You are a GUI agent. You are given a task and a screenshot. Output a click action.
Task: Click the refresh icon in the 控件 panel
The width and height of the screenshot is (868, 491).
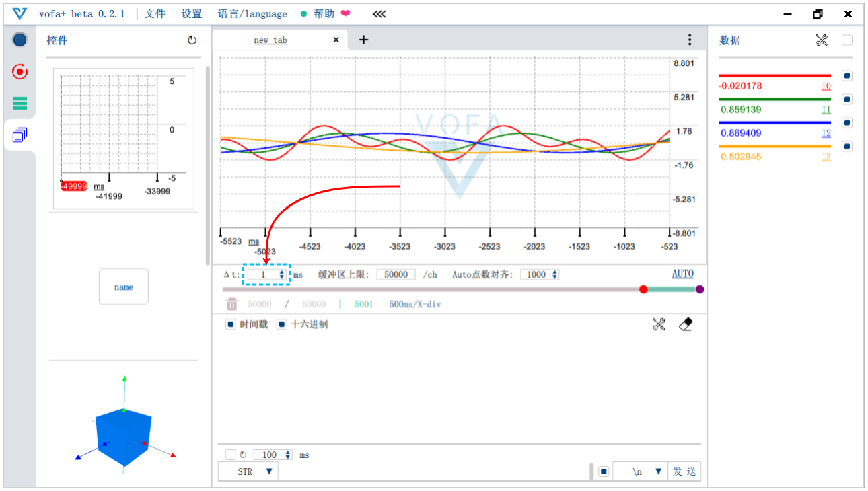click(x=192, y=40)
